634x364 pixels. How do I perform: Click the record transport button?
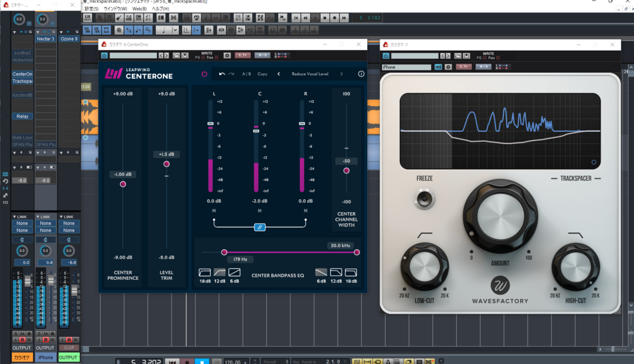click(x=334, y=18)
